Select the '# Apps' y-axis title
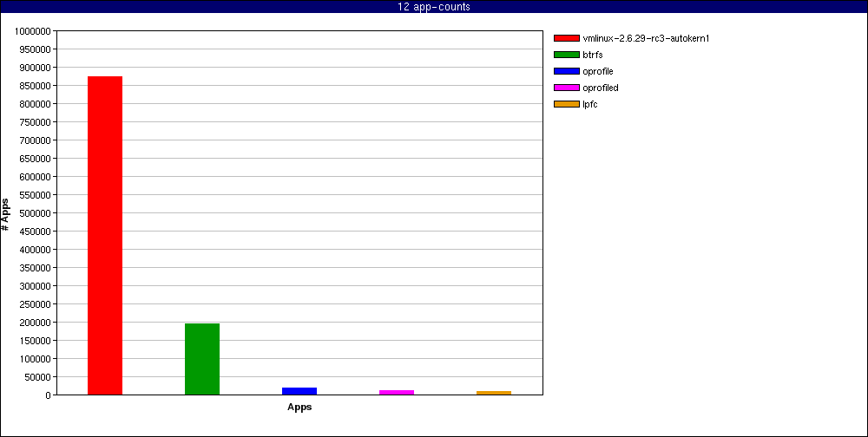Image resolution: width=868 pixels, height=437 pixels. click(6, 213)
